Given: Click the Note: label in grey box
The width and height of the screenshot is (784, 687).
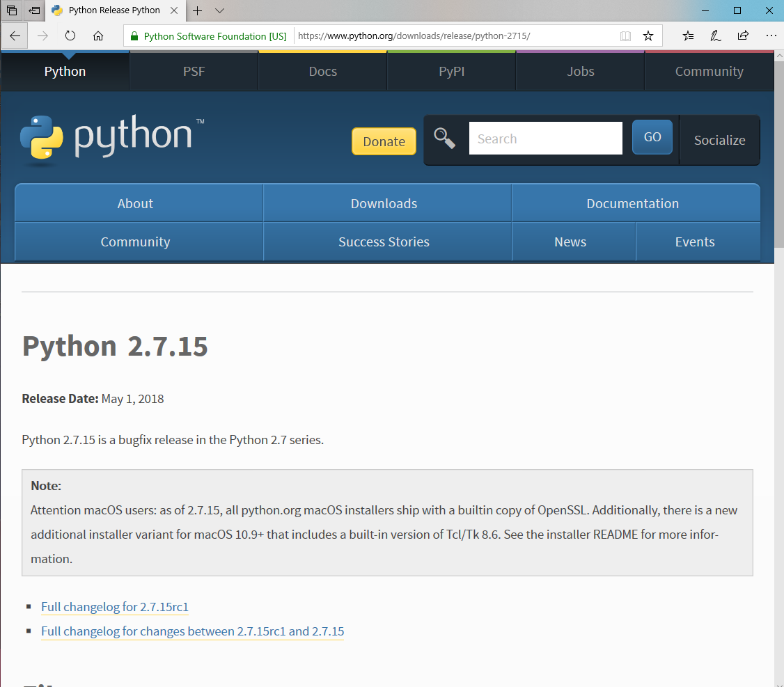Looking at the screenshot, I should click(46, 486).
